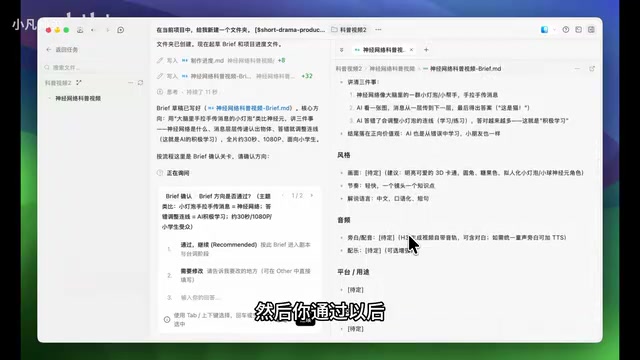Click the circular help icon top right
The image size is (640, 360).
coord(566,30)
